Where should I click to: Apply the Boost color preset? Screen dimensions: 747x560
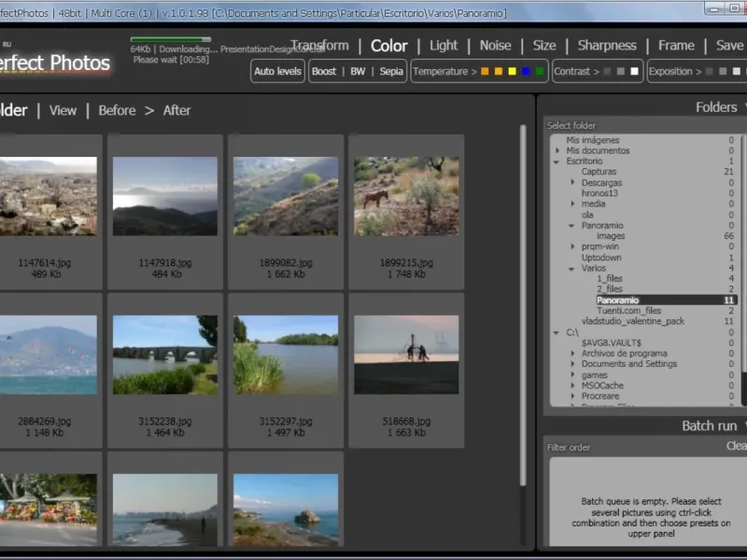(x=324, y=72)
